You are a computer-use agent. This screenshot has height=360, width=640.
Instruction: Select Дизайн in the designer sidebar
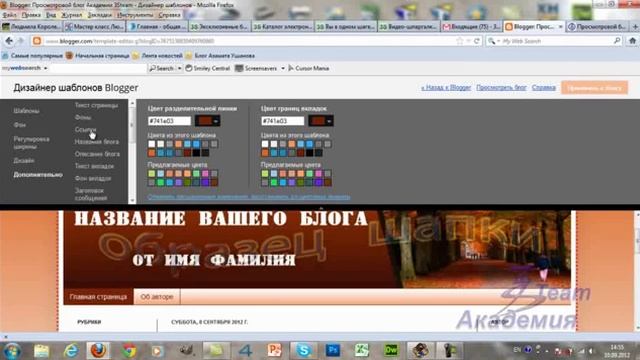click(x=24, y=160)
